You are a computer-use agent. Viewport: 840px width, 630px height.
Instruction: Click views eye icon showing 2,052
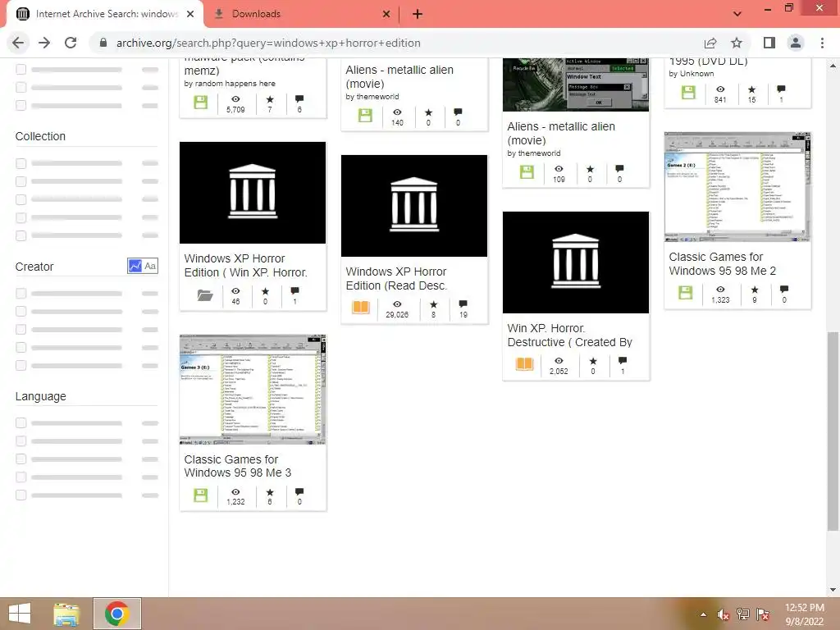[559, 361]
